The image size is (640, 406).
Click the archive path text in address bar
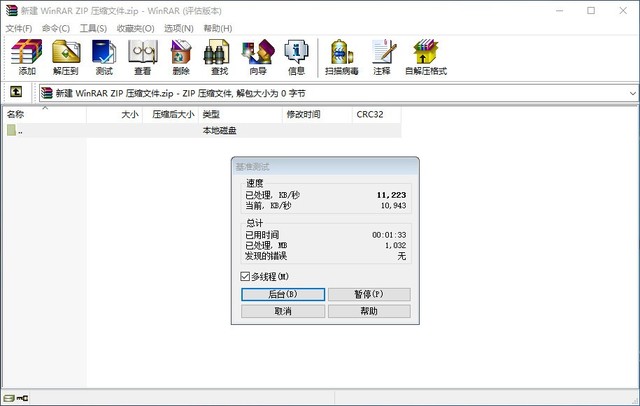point(180,93)
